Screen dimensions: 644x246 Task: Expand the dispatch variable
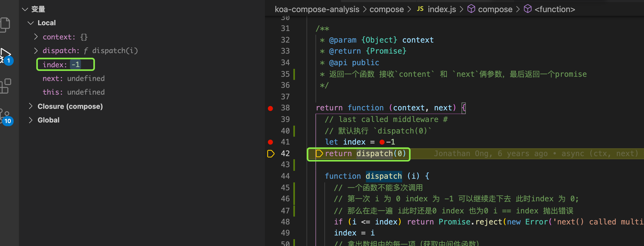click(36, 50)
